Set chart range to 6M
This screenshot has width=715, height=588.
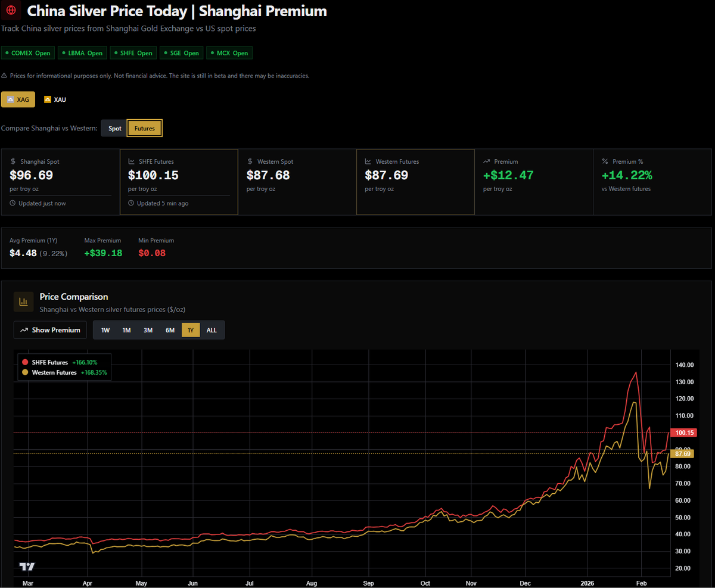click(x=170, y=330)
